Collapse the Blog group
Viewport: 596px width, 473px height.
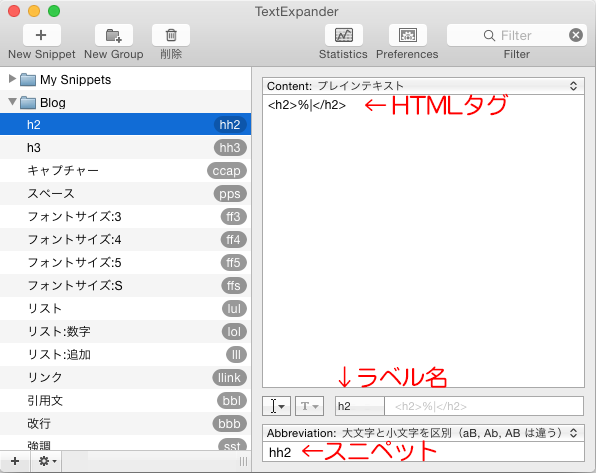(x=12, y=102)
